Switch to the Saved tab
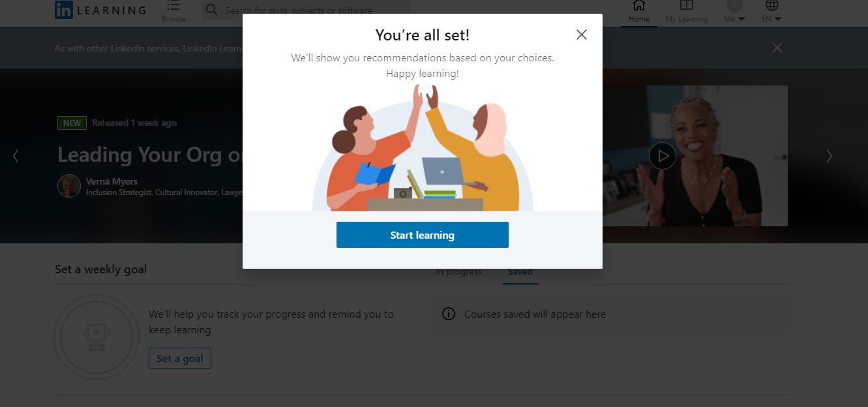The height and width of the screenshot is (407, 868). coord(520,271)
